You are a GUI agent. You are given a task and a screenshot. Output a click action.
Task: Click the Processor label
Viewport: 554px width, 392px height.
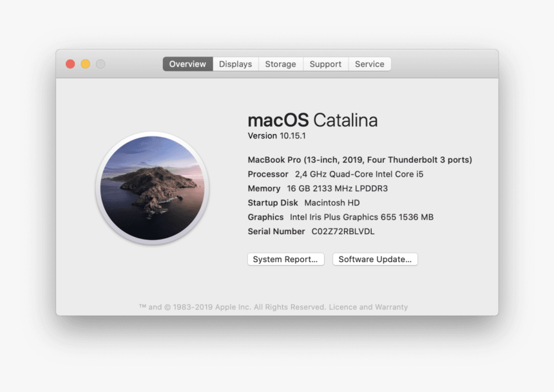click(268, 174)
